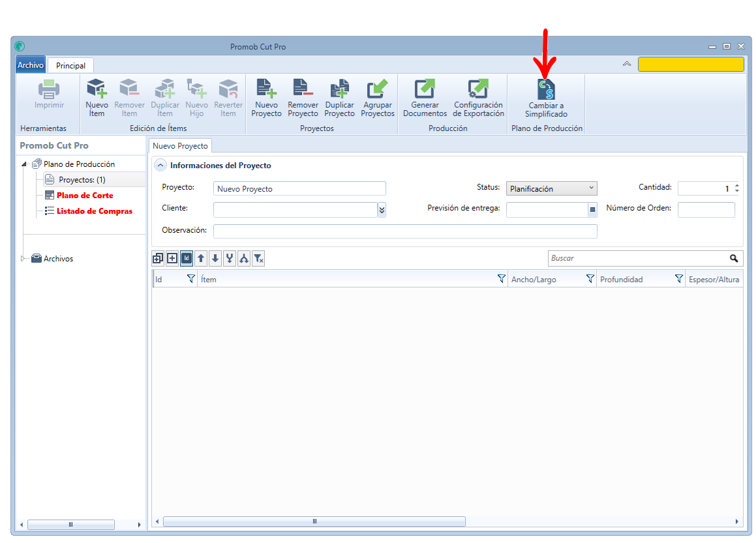This screenshot has height=543, width=756.
Task: Click the split arrows icon in grid toolbar
Action: pyautogui.click(x=245, y=259)
